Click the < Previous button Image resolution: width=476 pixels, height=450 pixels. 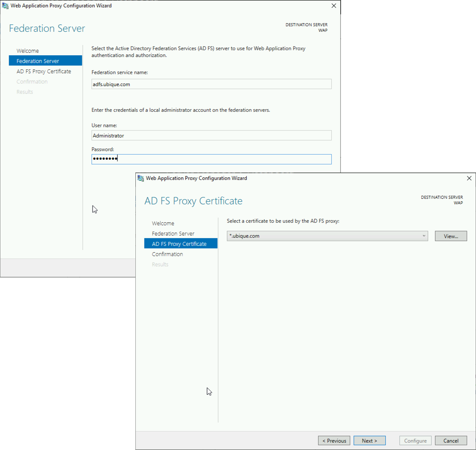334,441
